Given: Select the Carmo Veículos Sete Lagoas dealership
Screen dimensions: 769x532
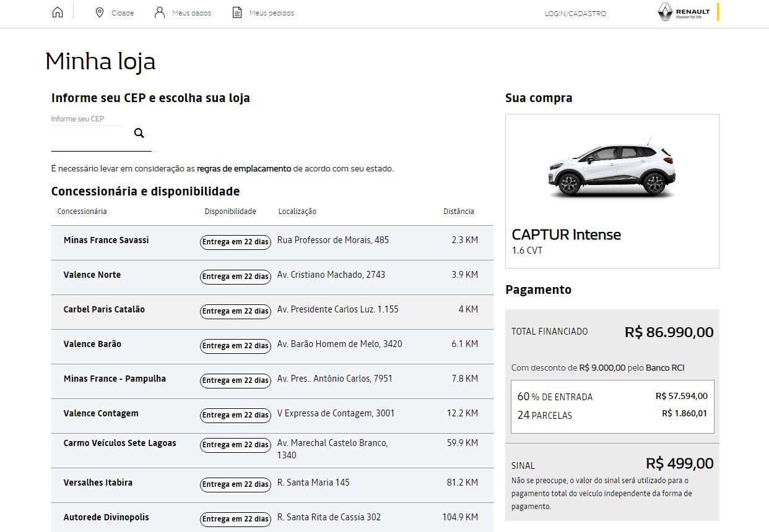Looking at the screenshot, I should (120, 443).
